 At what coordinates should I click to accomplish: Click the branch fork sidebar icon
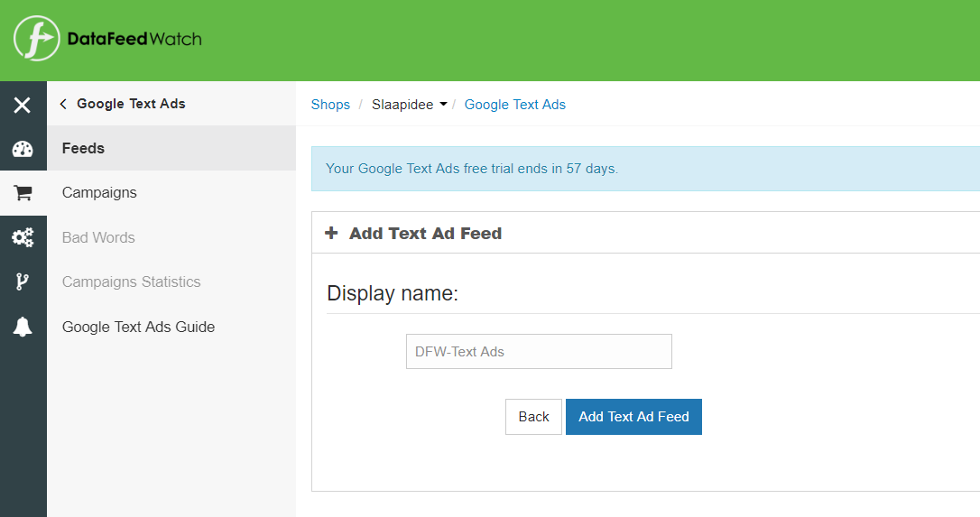click(x=23, y=282)
